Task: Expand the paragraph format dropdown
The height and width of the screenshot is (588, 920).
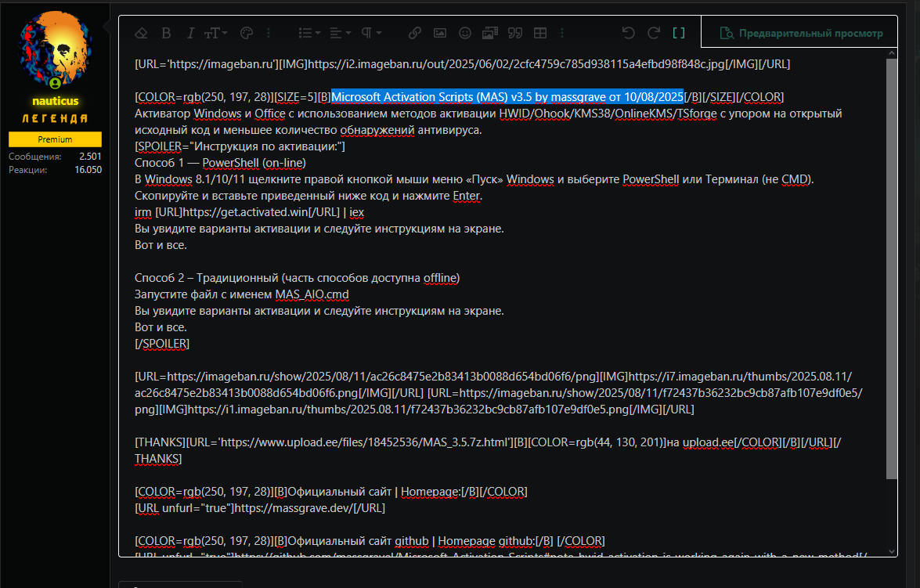Action: pos(371,34)
